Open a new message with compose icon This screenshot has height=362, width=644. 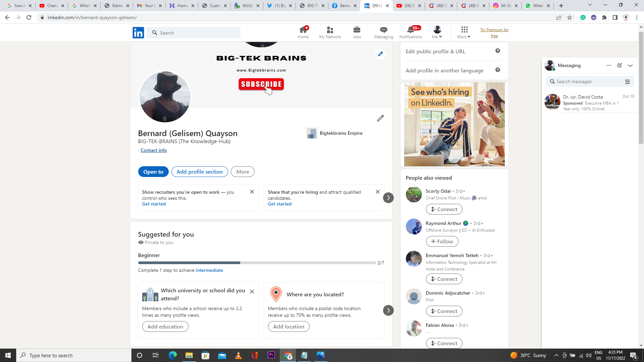[x=620, y=65]
